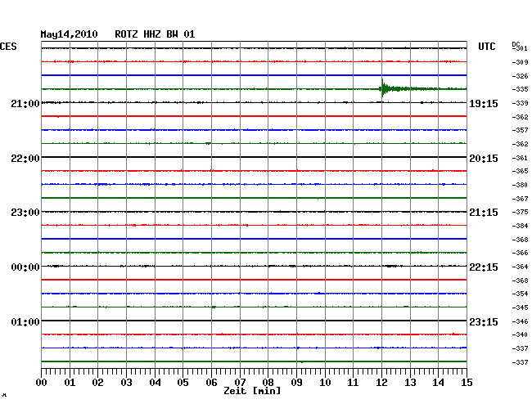Screen dimensions: 532x404
Task: Click the 12 minute tick label
Action: click(381, 383)
